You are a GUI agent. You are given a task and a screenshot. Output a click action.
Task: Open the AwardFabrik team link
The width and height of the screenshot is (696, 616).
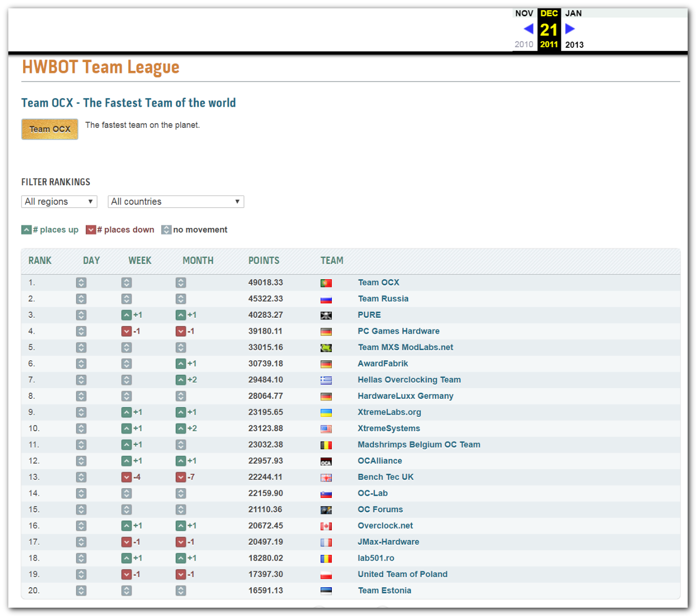(x=383, y=364)
